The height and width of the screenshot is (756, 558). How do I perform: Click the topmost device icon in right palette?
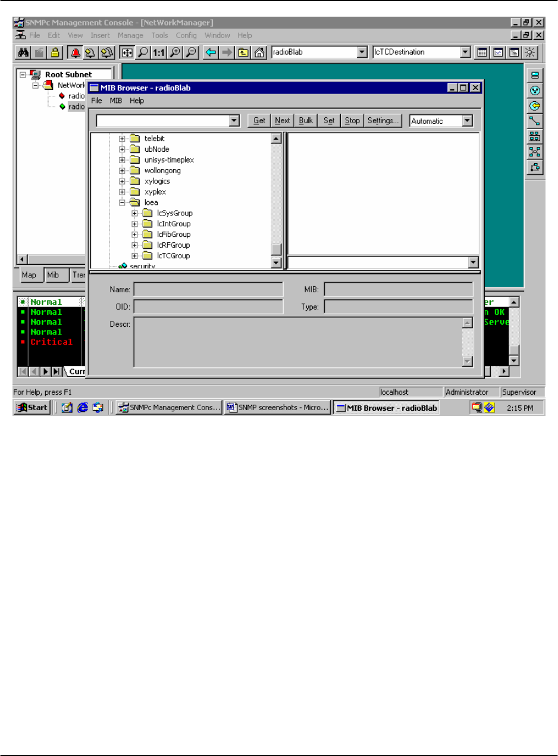[x=535, y=75]
